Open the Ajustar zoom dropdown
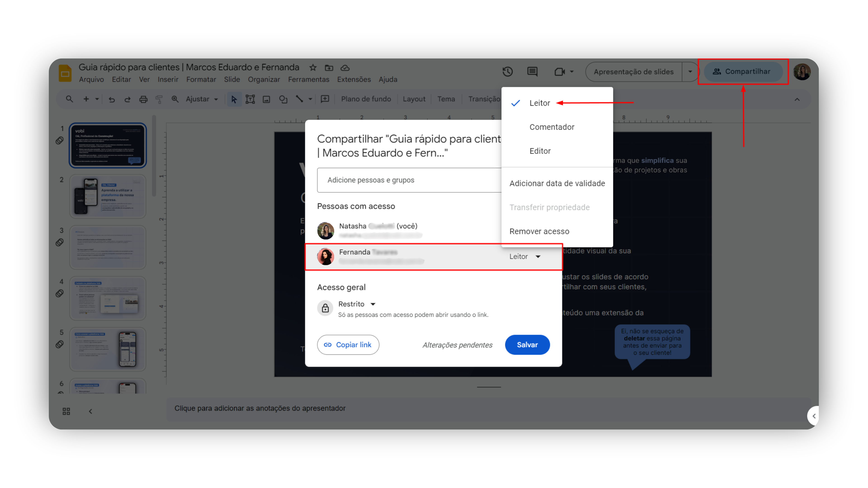The image size is (868, 488). coord(202,99)
